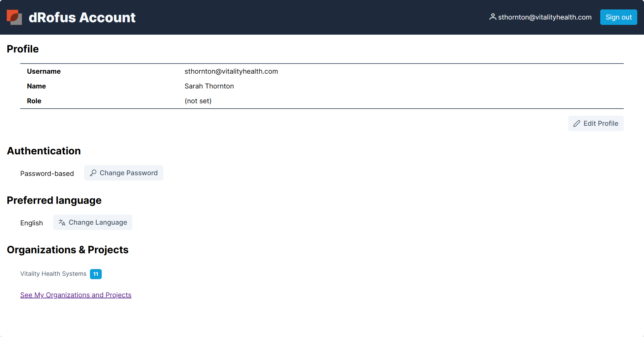Click the 11 projects badge

pyautogui.click(x=96, y=274)
